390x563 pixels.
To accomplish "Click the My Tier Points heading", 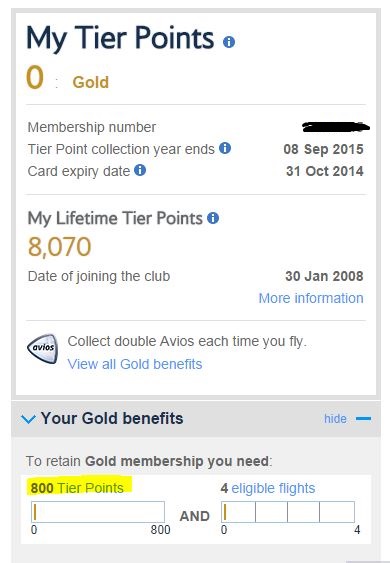I will click(x=120, y=39).
